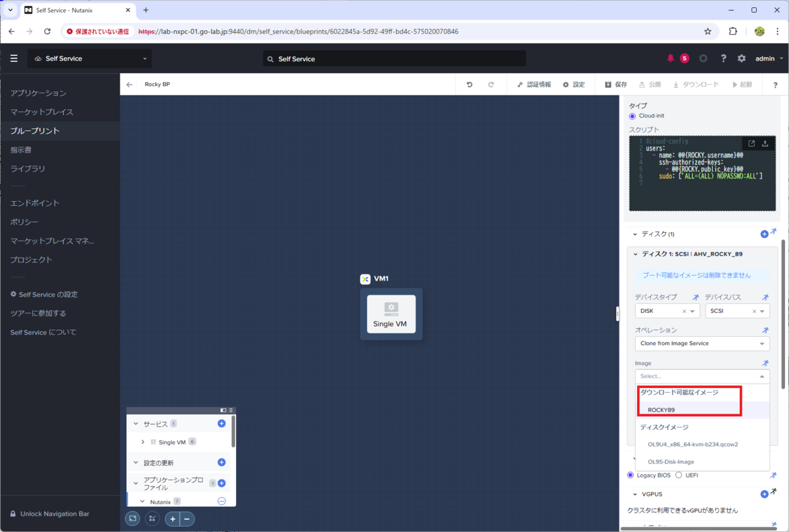Choose OL9U4_x86_64-kvm-b234.qcow2 image

(702, 445)
